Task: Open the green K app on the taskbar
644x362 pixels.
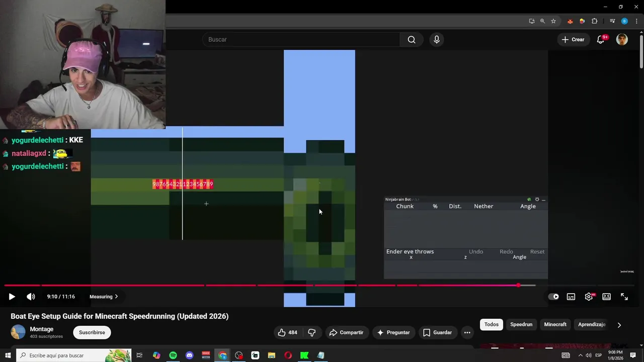Action: pos(304,355)
